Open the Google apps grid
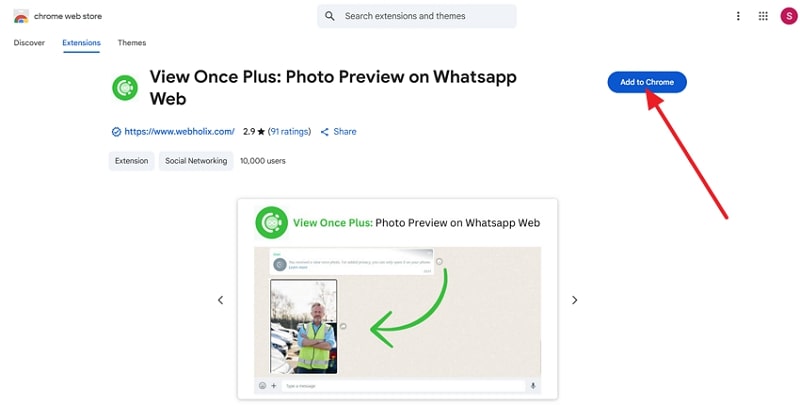800x406 pixels. click(x=763, y=16)
